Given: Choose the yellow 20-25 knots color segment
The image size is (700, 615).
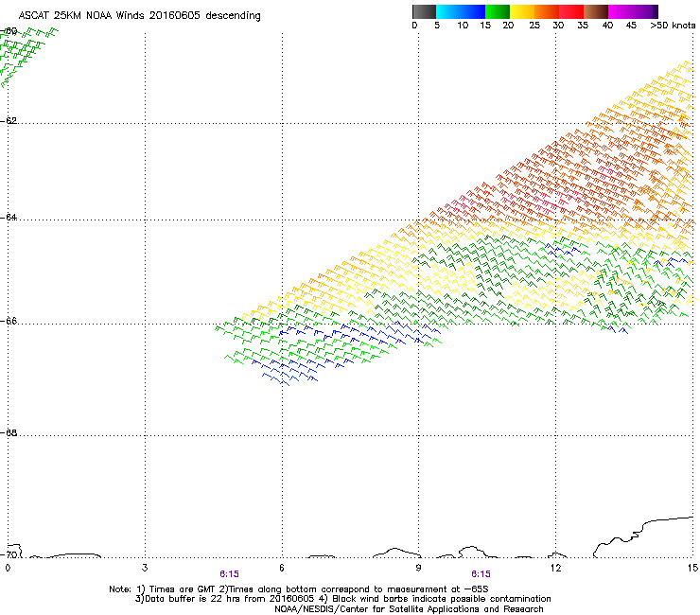Looking at the screenshot, I should [x=522, y=11].
